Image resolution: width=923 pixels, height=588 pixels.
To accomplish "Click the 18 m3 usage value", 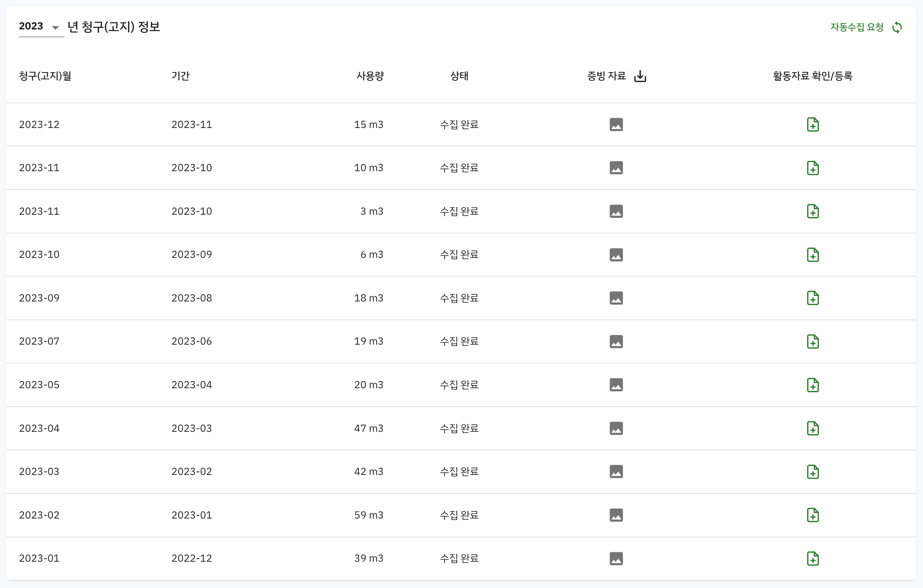I will (x=368, y=298).
